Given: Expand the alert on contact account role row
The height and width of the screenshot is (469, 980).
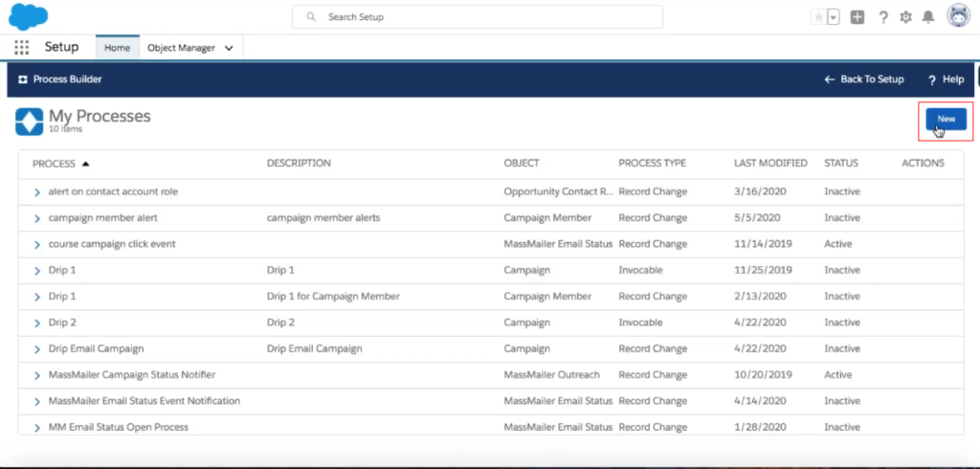Looking at the screenshot, I should click(37, 192).
